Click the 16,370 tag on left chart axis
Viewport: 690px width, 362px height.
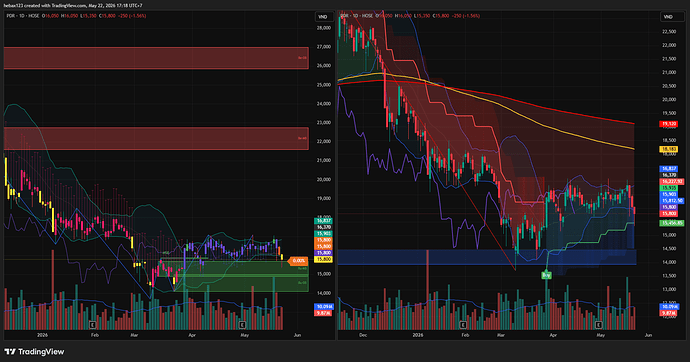click(324, 227)
